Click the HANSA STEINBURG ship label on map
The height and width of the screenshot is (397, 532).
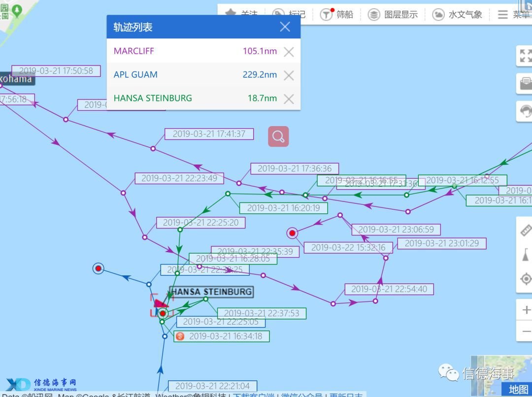point(211,292)
